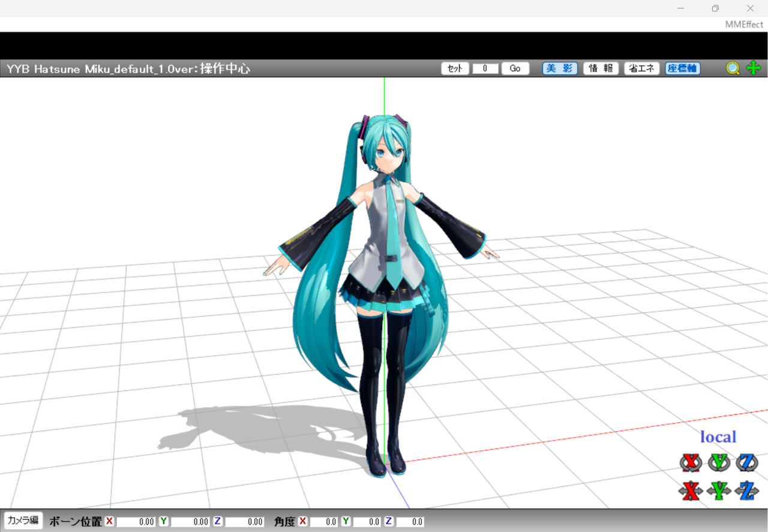Viewport: 768px width, 532px height.
Task: Toggle the 座標軸 coordinate axis display
Action: click(683, 68)
